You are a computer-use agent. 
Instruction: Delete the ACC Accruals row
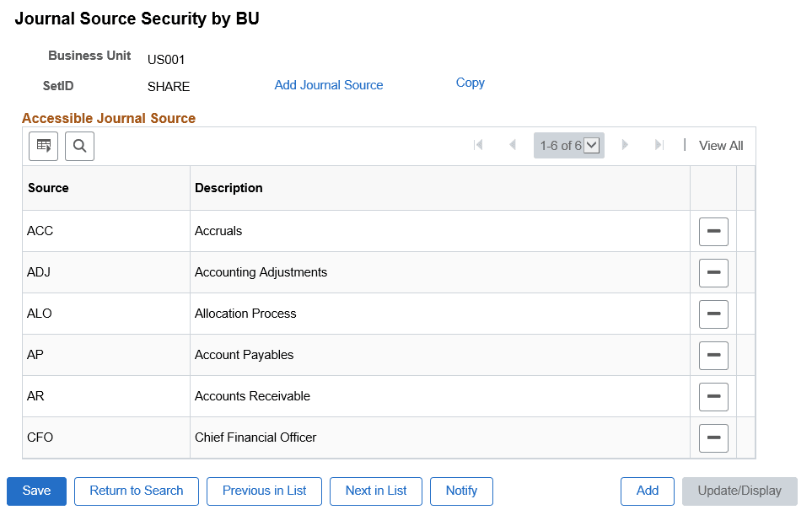713,231
